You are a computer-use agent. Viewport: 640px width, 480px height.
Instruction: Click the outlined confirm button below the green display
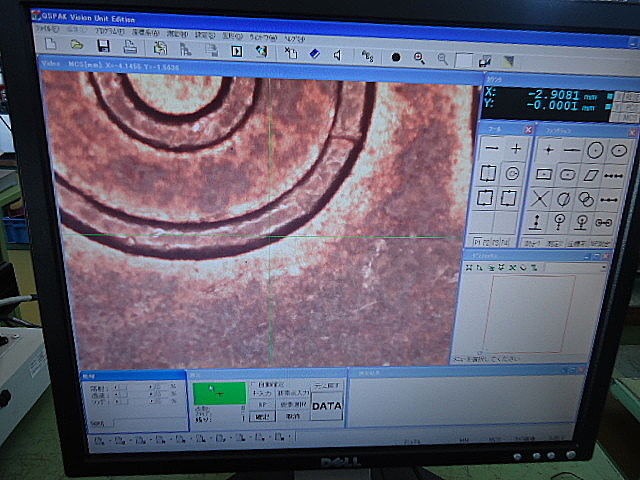click(x=262, y=417)
